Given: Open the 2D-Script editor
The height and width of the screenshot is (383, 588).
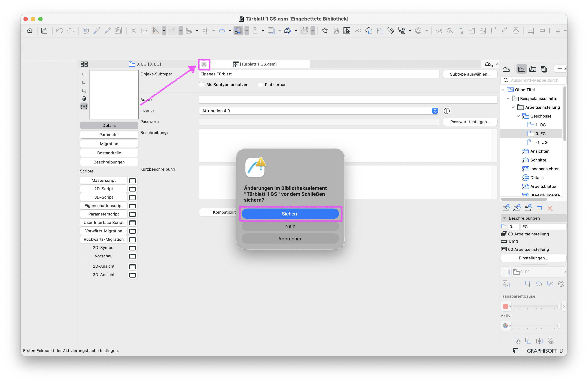Looking at the screenshot, I should pos(104,189).
